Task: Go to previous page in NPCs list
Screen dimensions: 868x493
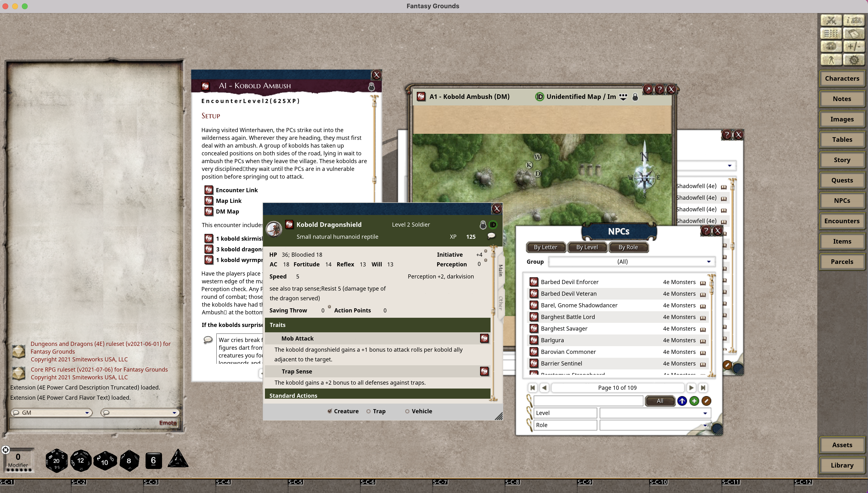Action: tap(544, 388)
